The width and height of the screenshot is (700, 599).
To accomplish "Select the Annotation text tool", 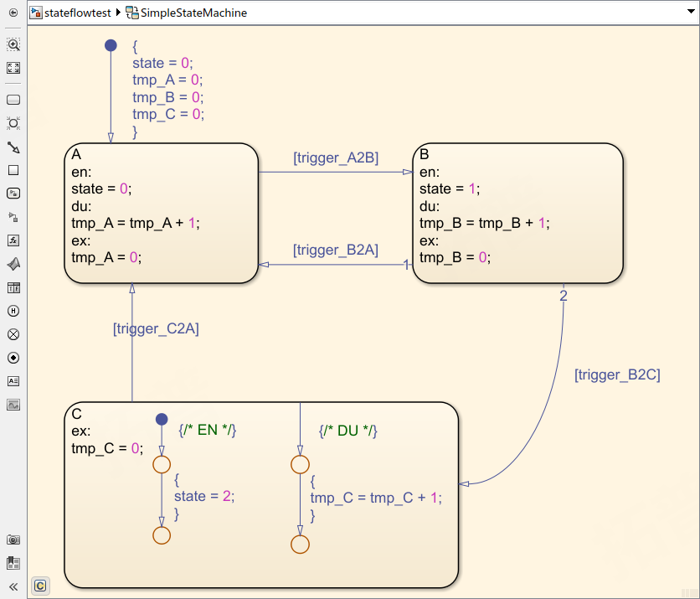I will (13, 381).
